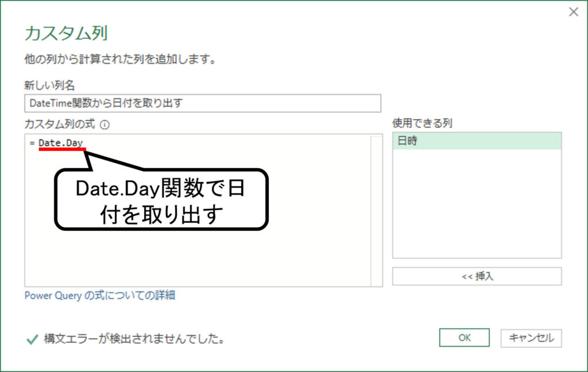
Task: Confirm the custom column with OK
Action: point(464,338)
